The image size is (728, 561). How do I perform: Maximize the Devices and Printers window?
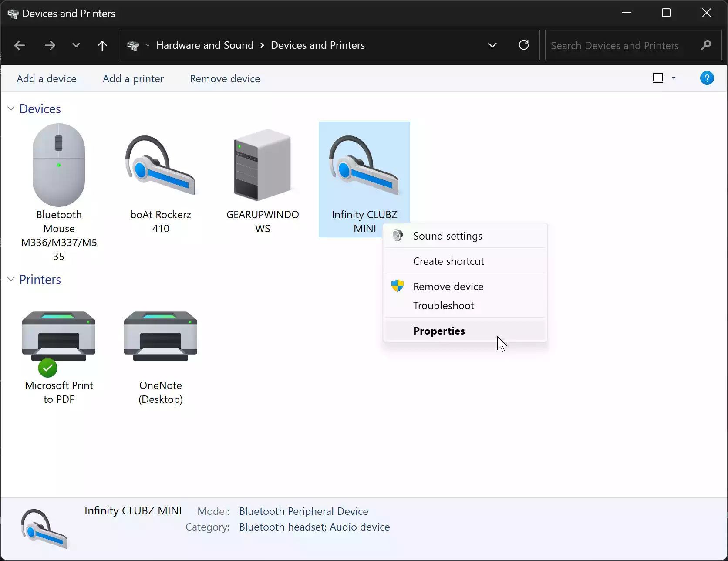(666, 13)
